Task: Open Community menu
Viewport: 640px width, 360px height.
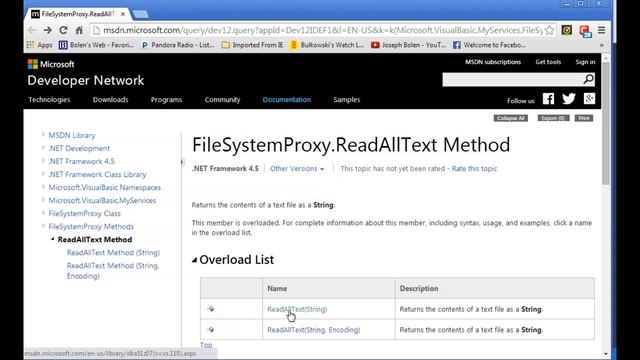Action: (222, 100)
